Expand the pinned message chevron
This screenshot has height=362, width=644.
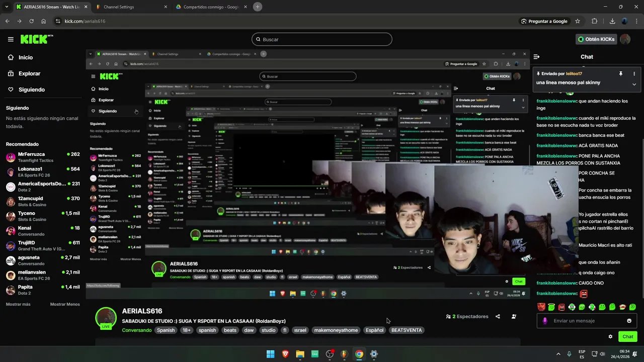[x=634, y=84]
